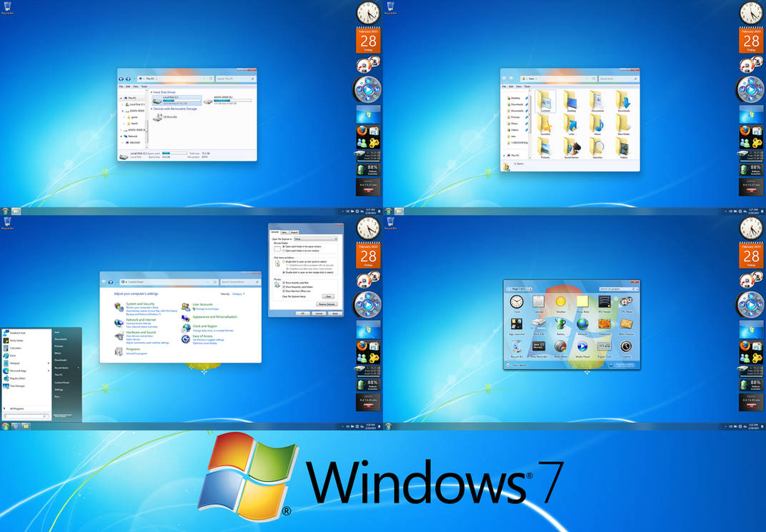This screenshot has height=532, width=766.
Task: Select the Battery gadget in the gallery
Action: [560, 326]
